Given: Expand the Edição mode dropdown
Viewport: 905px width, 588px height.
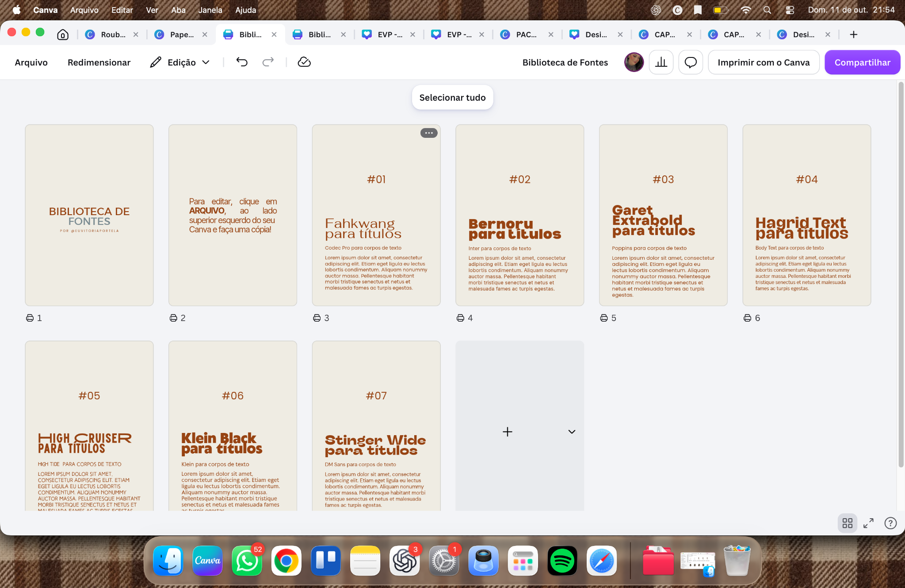Looking at the screenshot, I should (x=180, y=62).
